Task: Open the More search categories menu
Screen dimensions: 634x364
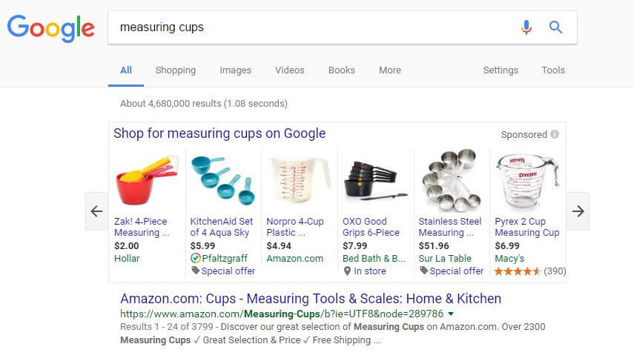Action: click(x=390, y=70)
